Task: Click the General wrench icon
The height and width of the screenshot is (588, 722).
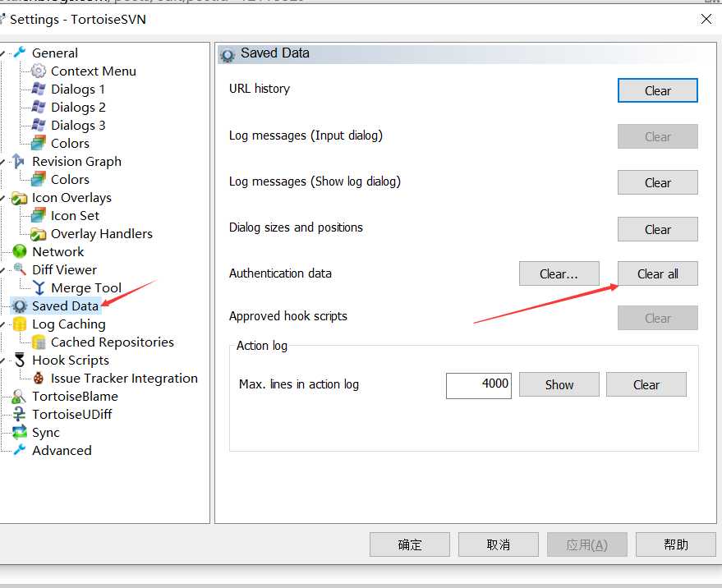Action: coord(20,53)
